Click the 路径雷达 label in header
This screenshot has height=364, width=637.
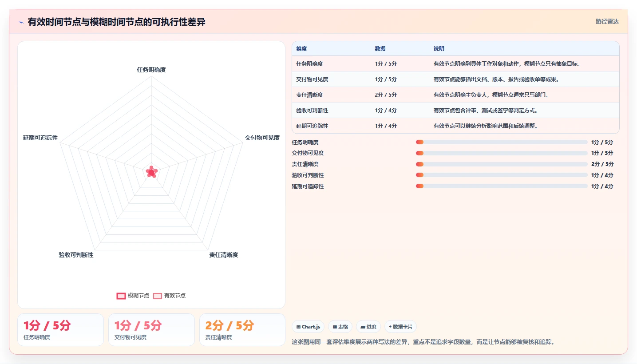click(607, 21)
